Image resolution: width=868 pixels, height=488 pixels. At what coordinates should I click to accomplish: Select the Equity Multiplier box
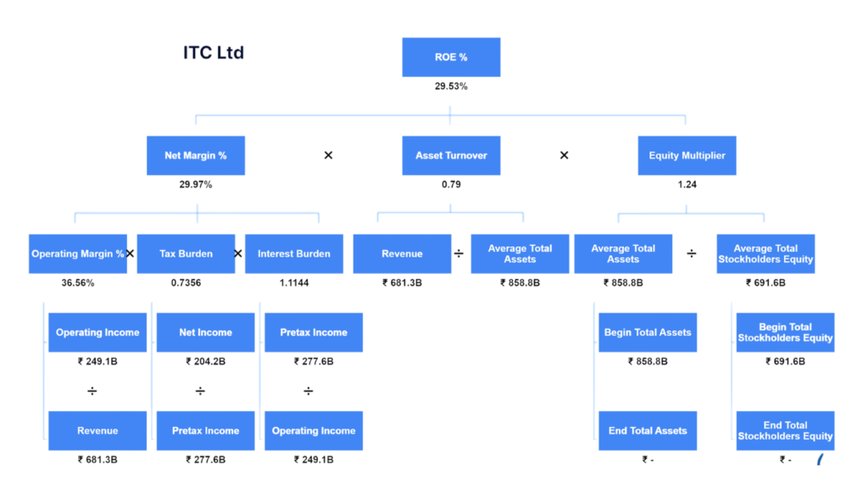coord(687,156)
